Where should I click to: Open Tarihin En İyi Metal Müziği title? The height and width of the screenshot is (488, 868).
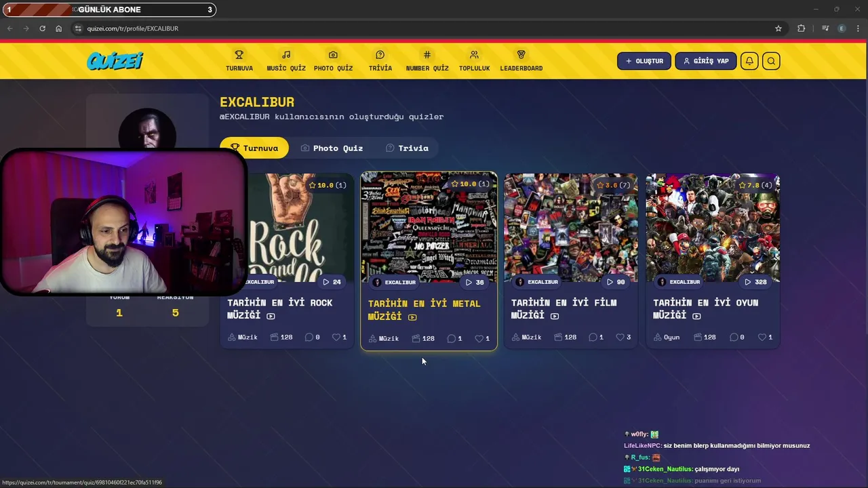(x=424, y=309)
